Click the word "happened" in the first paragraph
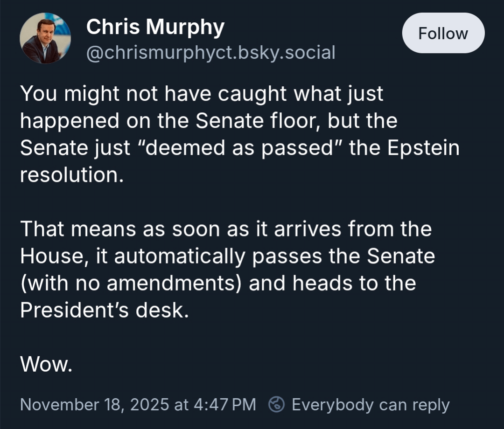 tap(70, 121)
